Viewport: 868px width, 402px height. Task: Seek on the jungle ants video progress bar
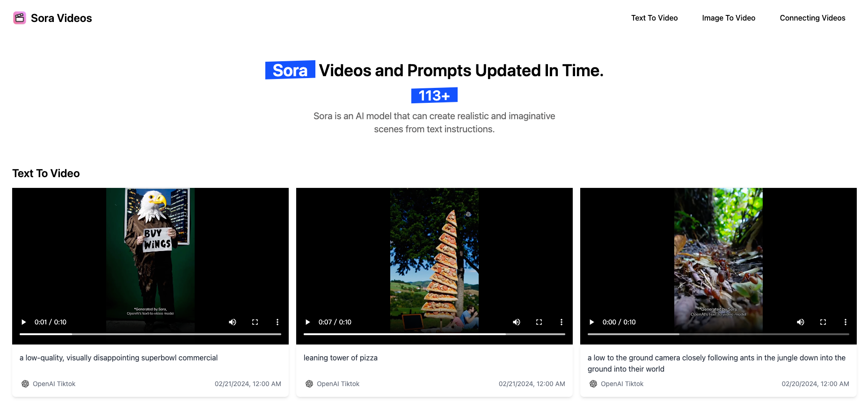[718, 334]
